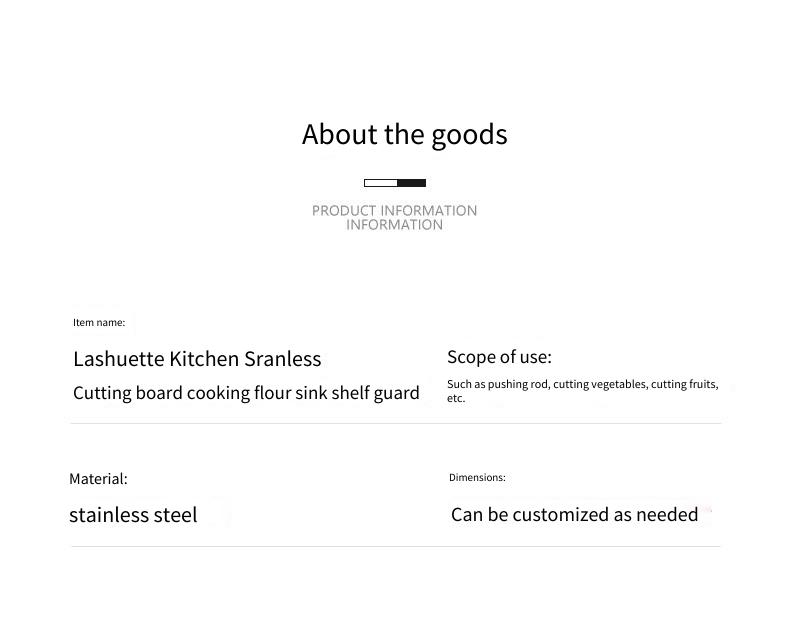This screenshot has height=619, width=790.
Task: Select the "PRODUCT INFORMATION" subtitle text
Action: pos(394,211)
